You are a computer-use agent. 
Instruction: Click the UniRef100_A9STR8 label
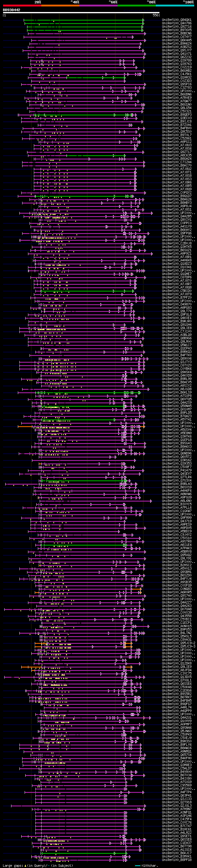click(x=177, y=541)
